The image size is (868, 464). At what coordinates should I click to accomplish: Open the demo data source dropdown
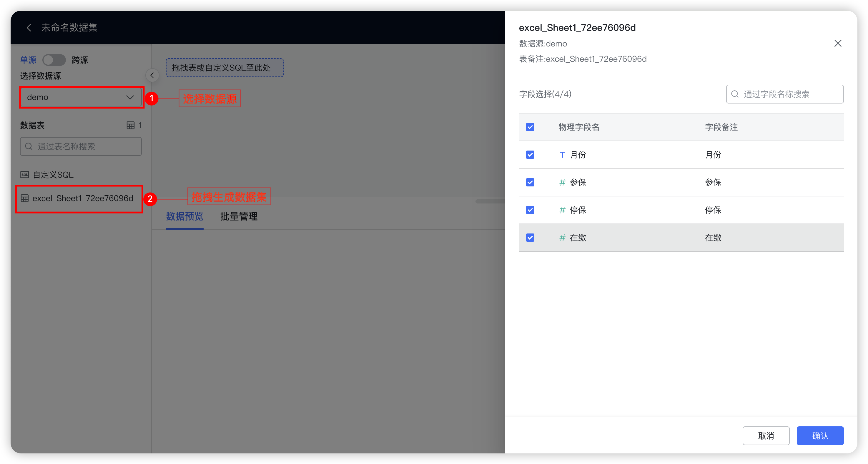(81, 97)
